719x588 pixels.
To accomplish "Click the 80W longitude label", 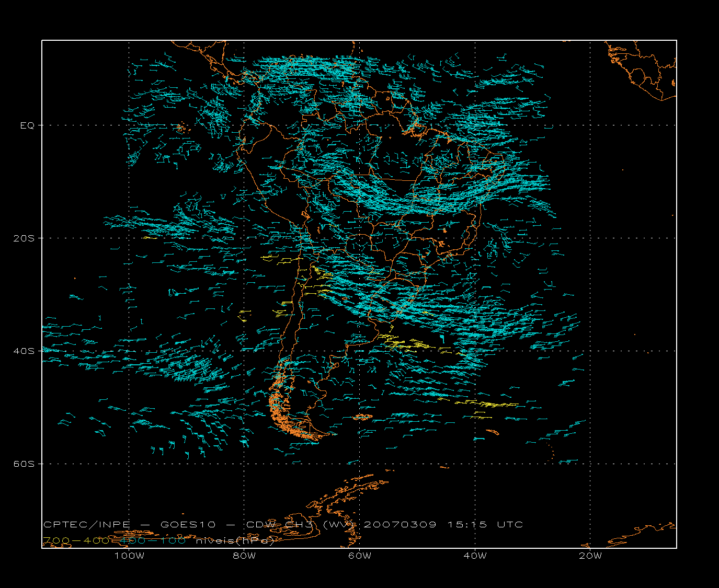I will [x=244, y=556].
